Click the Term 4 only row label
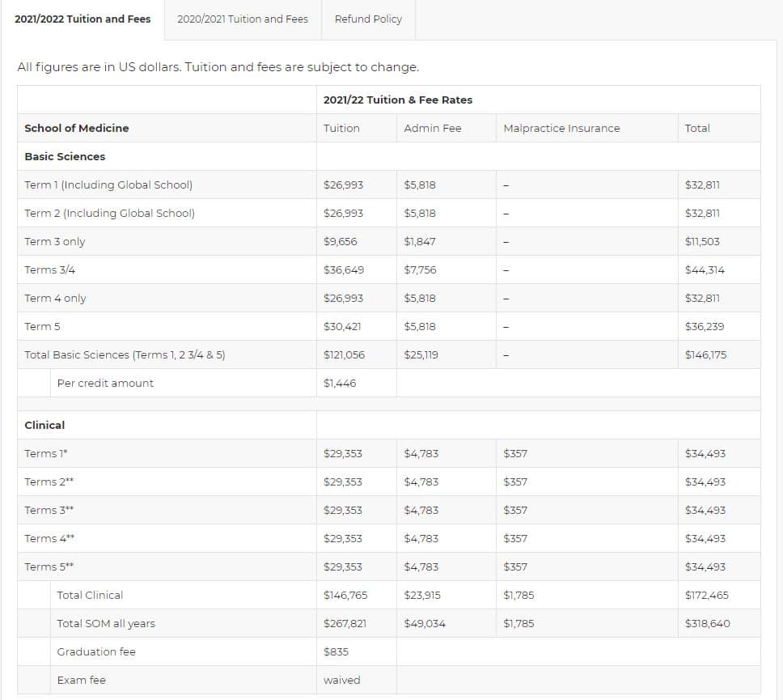Screen dimensions: 783x700 pyautogui.click(x=56, y=299)
